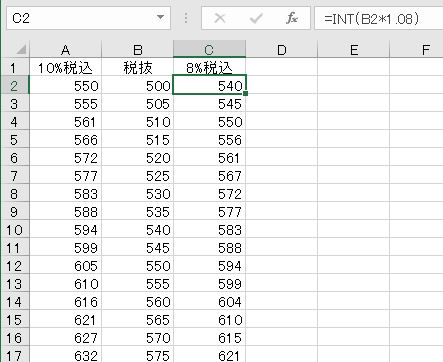Image resolution: width=443 pixels, height=362 pixels.
Task: Click cell B2 containing 500
Action: (137, 86)
